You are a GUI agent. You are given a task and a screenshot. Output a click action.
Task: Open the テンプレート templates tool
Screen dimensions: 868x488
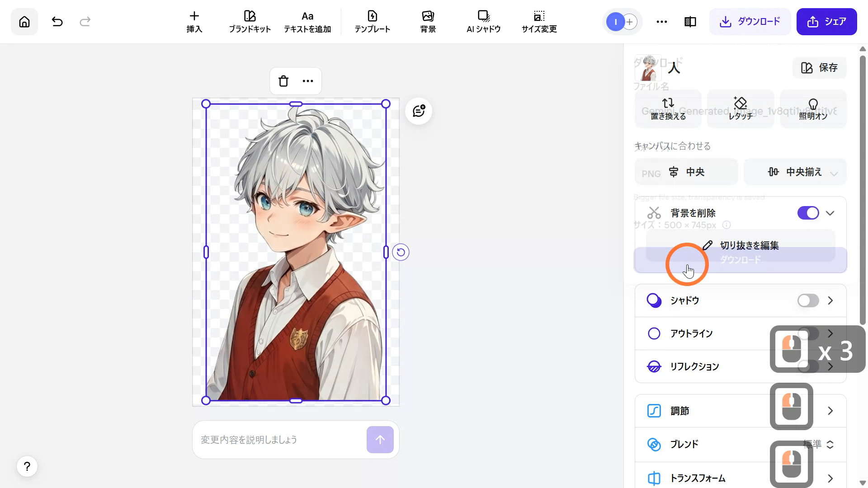pyautogui.click(x=372, y=22)
